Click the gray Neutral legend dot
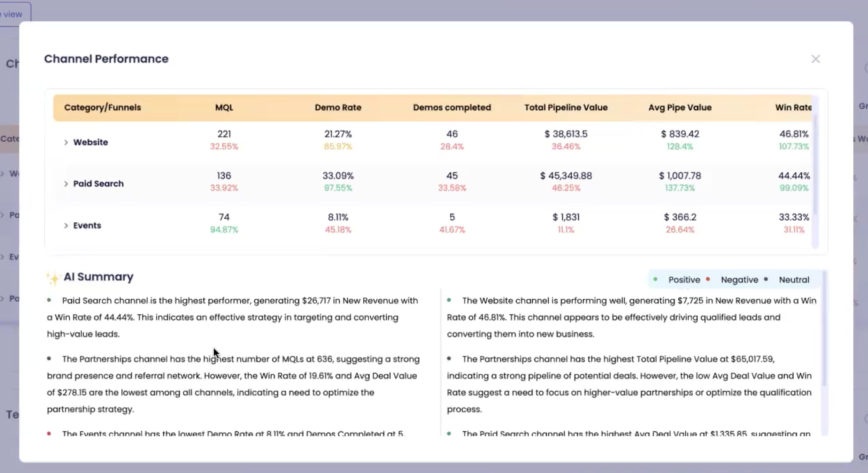868x473 pixels. pos(766,279)
